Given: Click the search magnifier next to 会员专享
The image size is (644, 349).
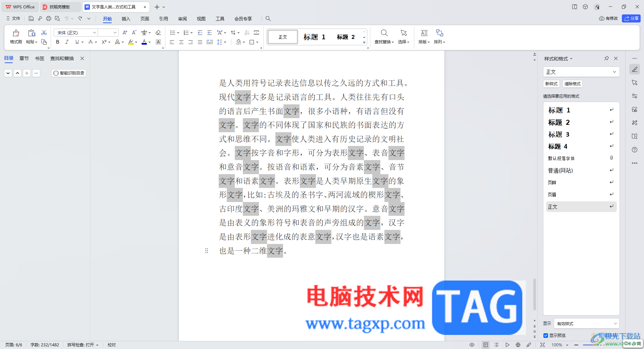Looking at the screenshot, I should point(268,18).
